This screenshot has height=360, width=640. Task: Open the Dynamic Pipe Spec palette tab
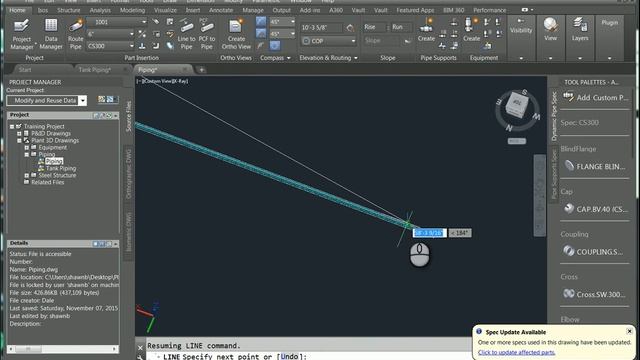[554, 117]
